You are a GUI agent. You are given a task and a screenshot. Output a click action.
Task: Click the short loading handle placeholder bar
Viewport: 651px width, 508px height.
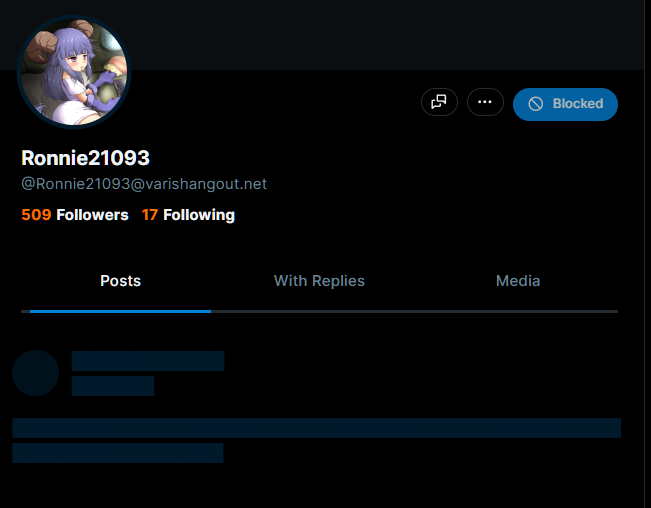(113, 386)
